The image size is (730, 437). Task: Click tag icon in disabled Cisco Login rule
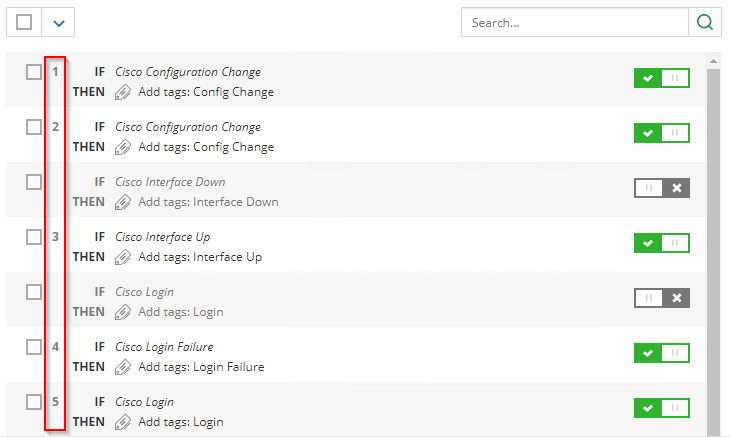click(123, 312)
